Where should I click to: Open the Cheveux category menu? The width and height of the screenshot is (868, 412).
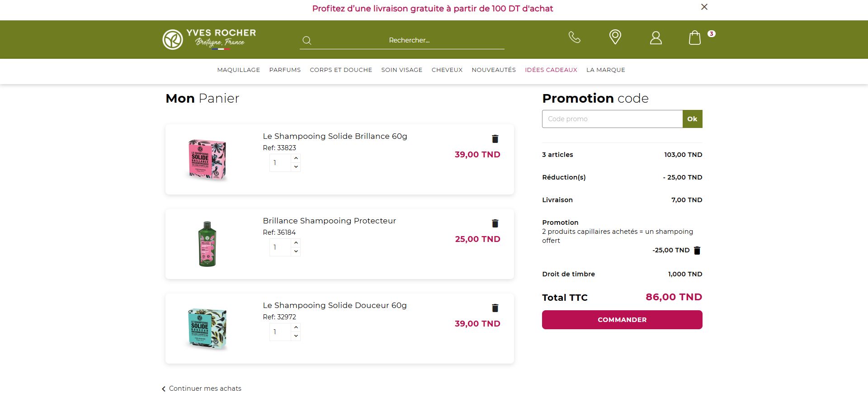[x=447, y=70]
